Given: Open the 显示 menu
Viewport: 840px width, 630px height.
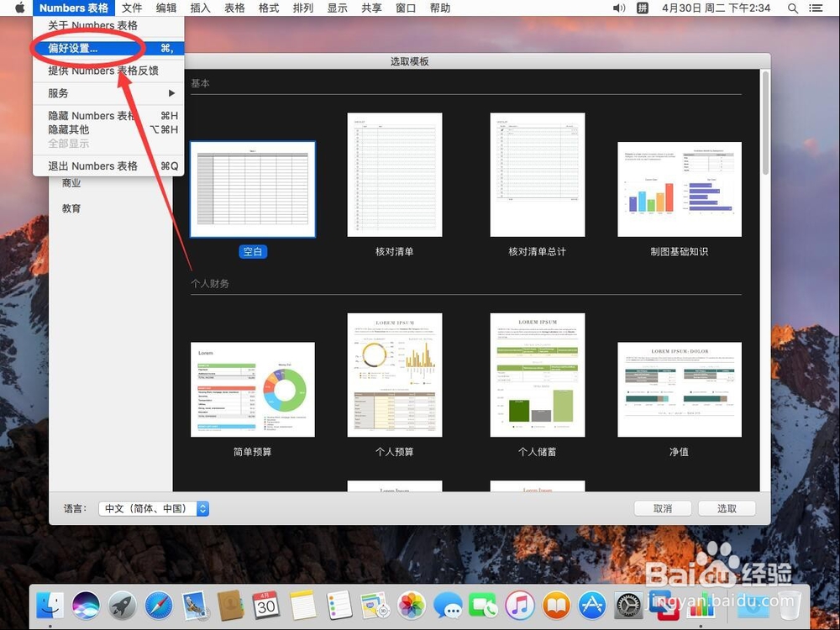Looking at the screenshot, I should (x=338, y=8).
